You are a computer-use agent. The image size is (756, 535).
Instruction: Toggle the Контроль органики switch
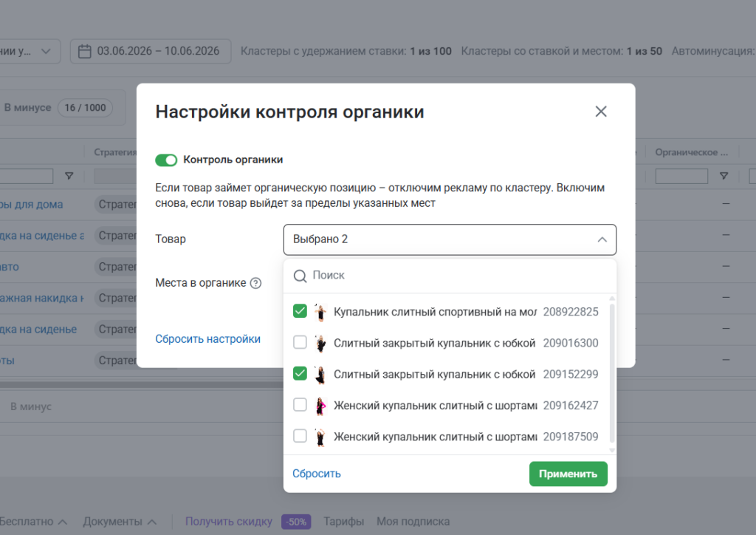pyautogui.click(x=166, y=160)
